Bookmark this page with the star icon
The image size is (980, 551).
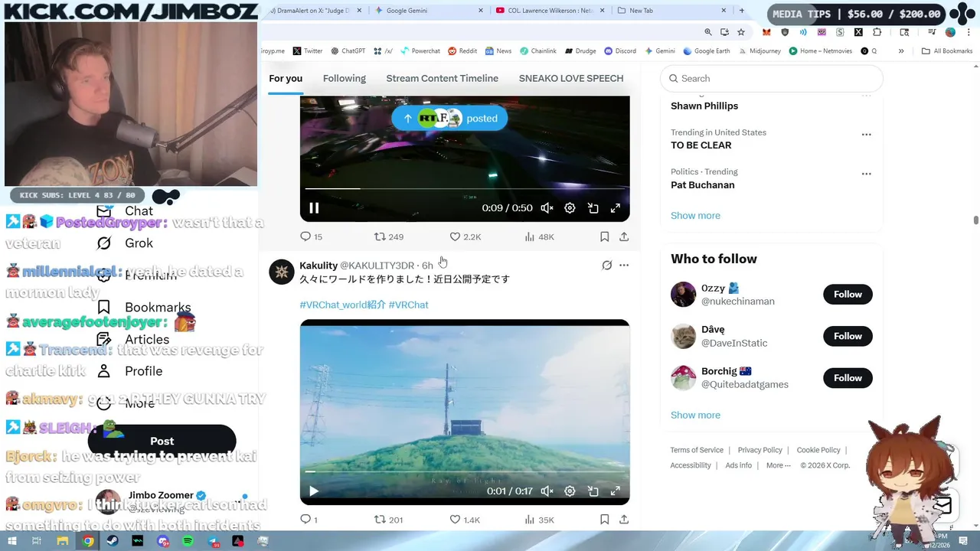coord(741,32)
